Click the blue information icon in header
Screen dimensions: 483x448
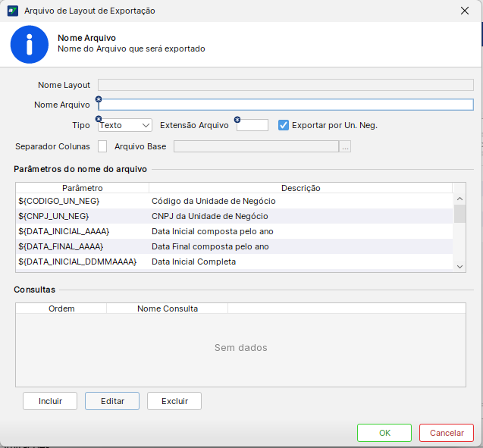[x=29, y=44]
